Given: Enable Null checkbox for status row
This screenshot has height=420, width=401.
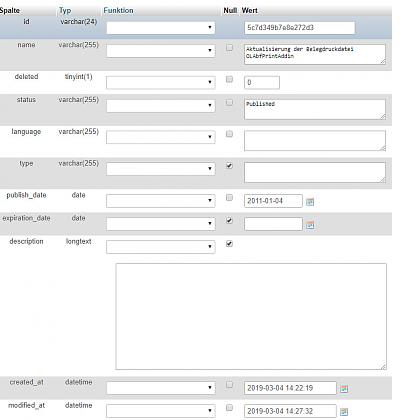Looking at the screenshot, I should [229, 102].
